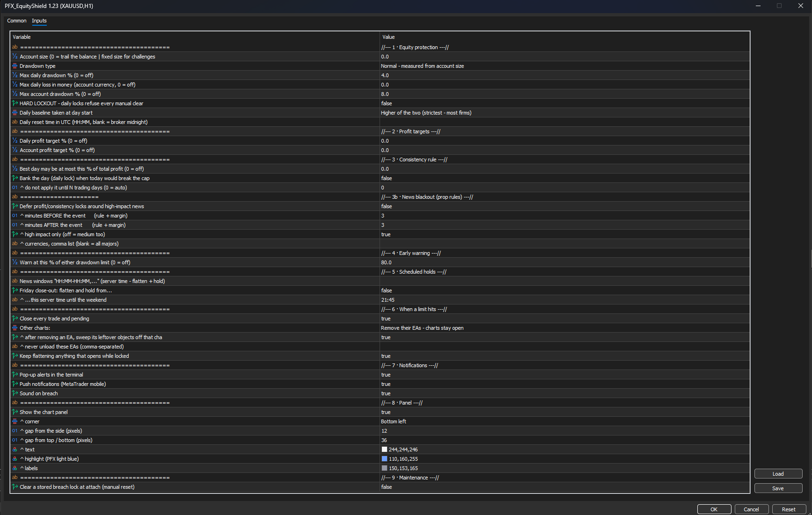
Task: Click the bool icon beside Close every trade and pending
Action: click(x=15, y=319)
